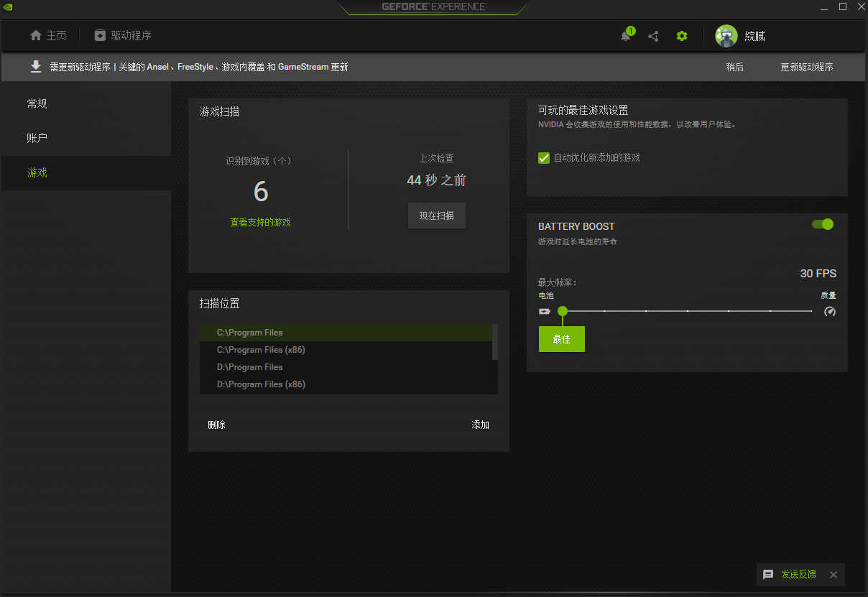
Task: Open the settings gear
Action: point(682,36)
